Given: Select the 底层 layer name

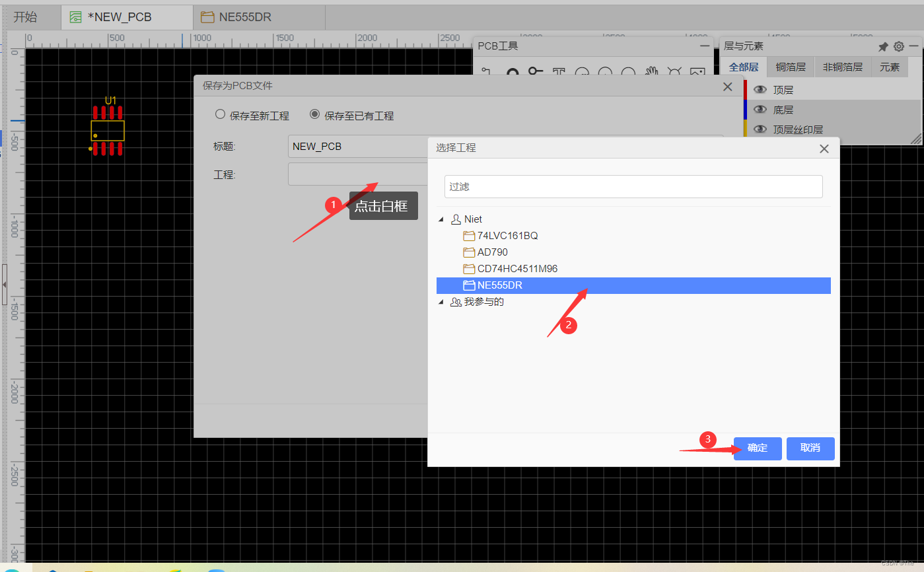Looking at the screenshot, I should click(783, 110).
